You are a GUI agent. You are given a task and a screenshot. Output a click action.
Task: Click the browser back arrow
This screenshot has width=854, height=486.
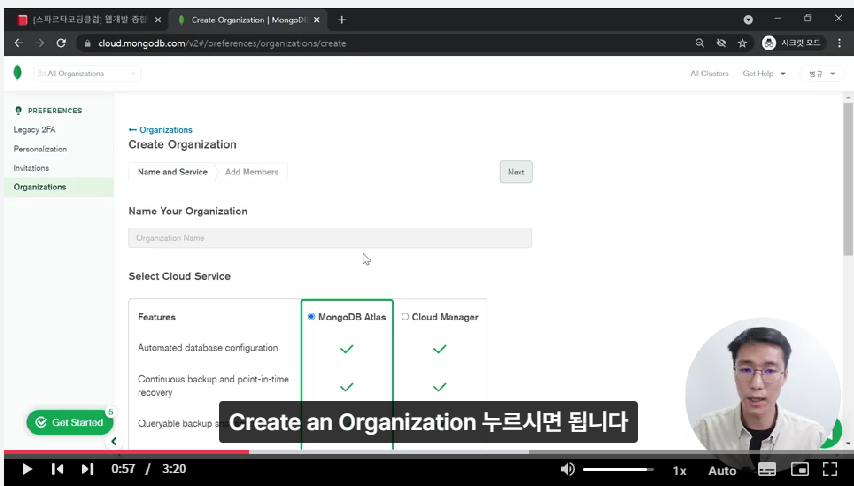point(19,43)
